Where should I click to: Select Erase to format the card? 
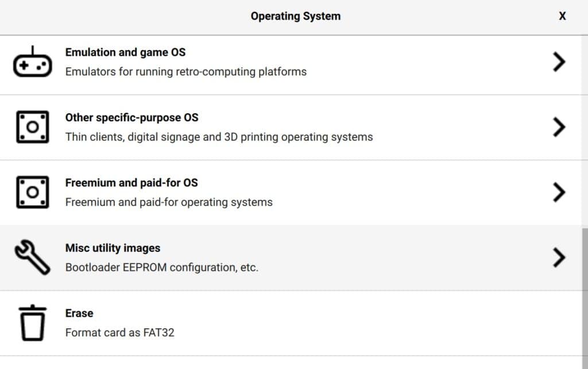79,313
